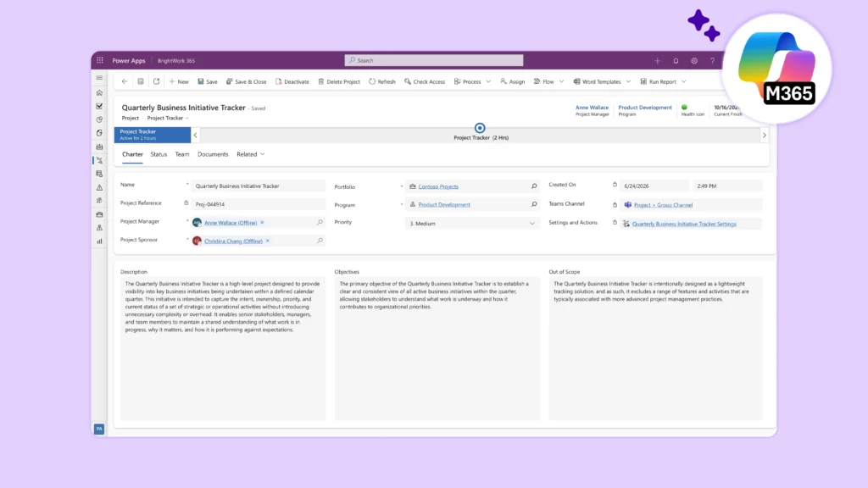868x488 pixels.
Task: Open the Priority dropdown
Action: (472, 224)
